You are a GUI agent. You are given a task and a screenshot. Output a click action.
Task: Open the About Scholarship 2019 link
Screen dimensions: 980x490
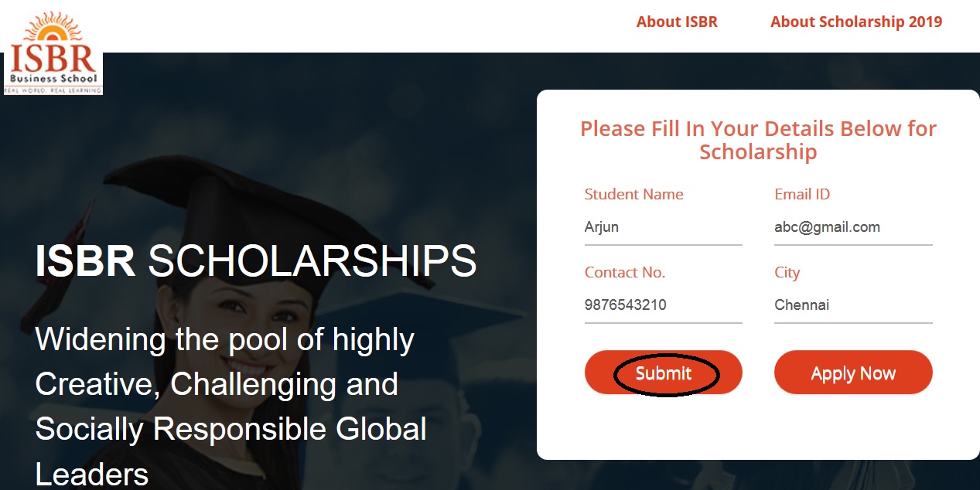click(856, 22)
